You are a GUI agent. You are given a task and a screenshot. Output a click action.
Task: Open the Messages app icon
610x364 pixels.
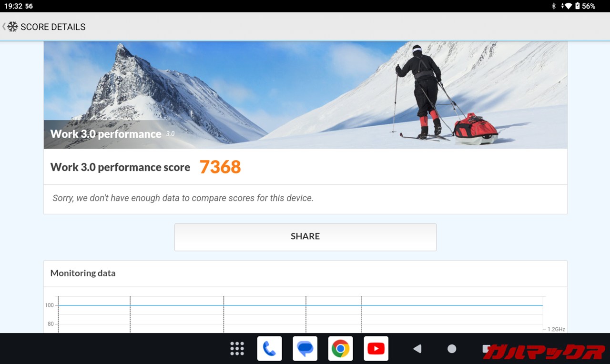[305, 349]
